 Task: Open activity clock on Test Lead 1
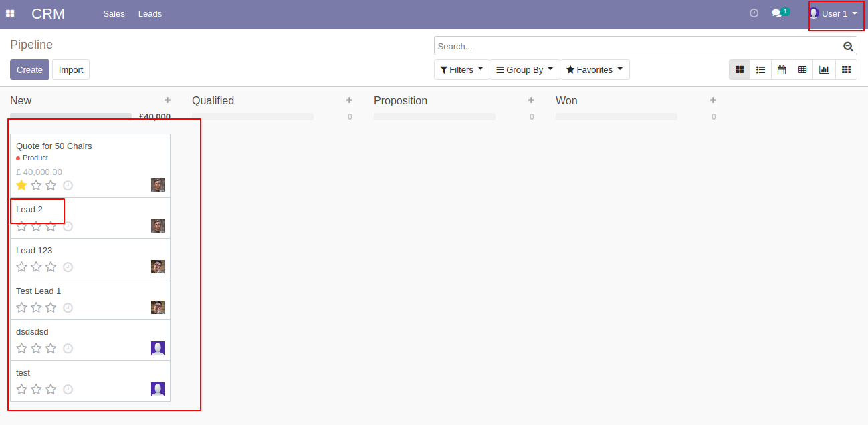pos(68,307)
